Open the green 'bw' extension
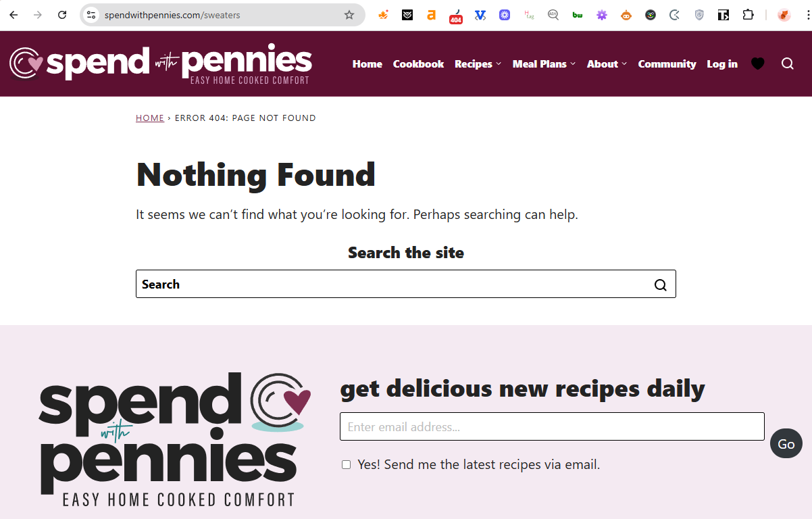812x519 pixels. [578, 15]
